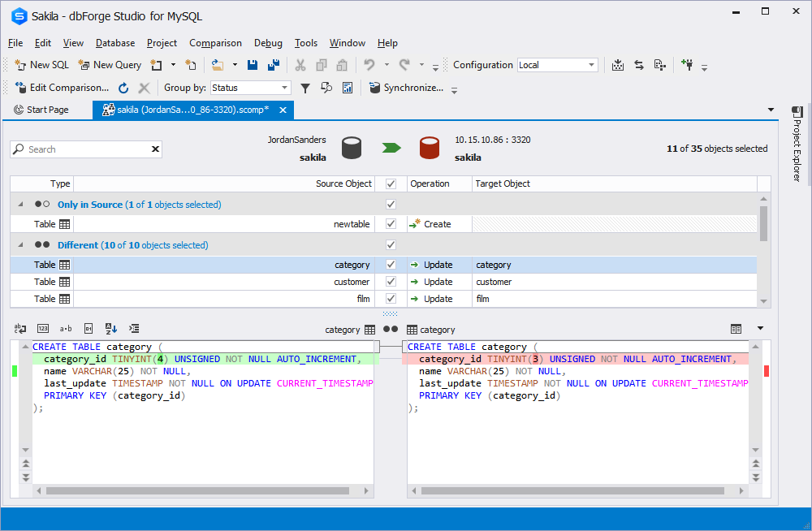Viewport: 812px width, 531px height.
Task: Click the Search input field
Action: [86, 149]
